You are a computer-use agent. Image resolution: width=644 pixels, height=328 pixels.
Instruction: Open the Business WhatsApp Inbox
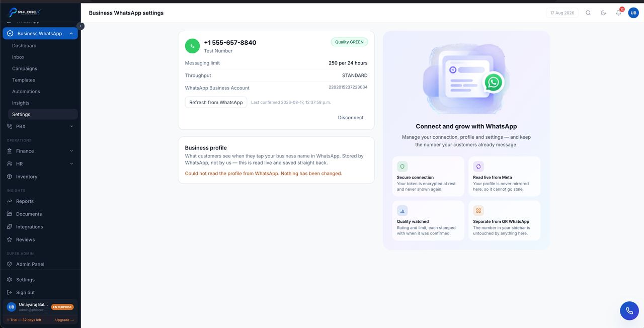tap(18, 57)
